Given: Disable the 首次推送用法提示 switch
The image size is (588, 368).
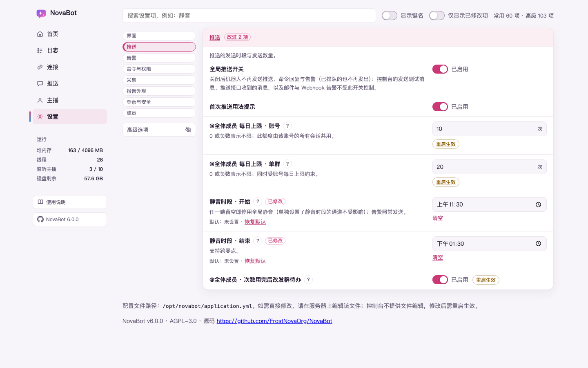Looking at the screenshot, I should (440, 107).
